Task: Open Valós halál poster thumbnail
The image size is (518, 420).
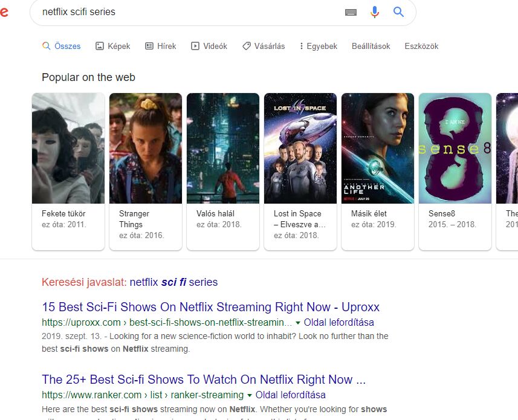Action: tap(223, 148)
